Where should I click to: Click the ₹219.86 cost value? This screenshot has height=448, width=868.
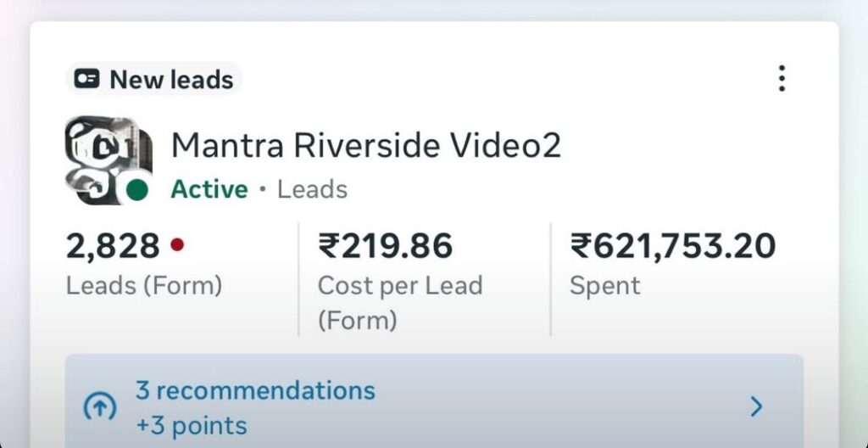click(385, 246)
